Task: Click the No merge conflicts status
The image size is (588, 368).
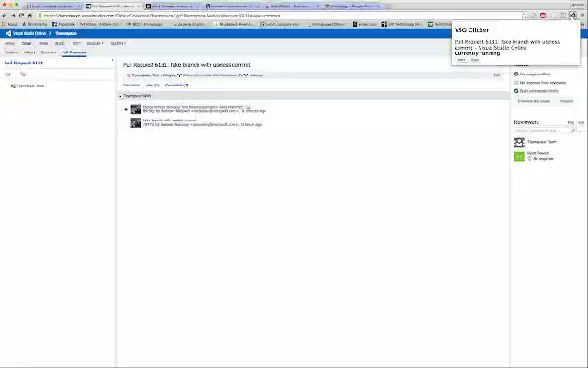Action: point(533,75)
